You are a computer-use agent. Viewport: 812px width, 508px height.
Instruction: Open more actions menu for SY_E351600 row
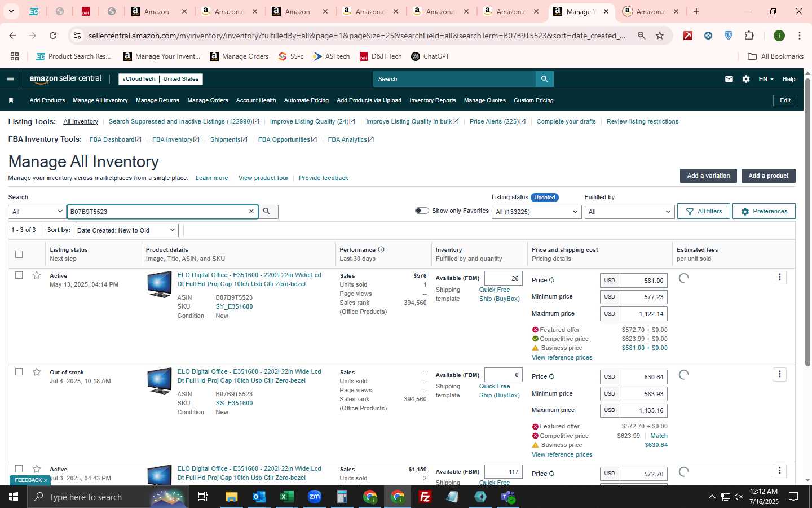click(x=779, y=277)
